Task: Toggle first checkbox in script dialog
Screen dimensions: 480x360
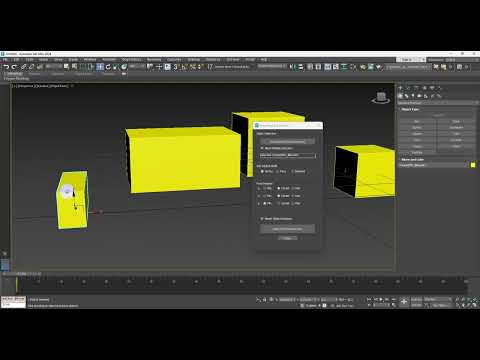Action: coord(262,148)
